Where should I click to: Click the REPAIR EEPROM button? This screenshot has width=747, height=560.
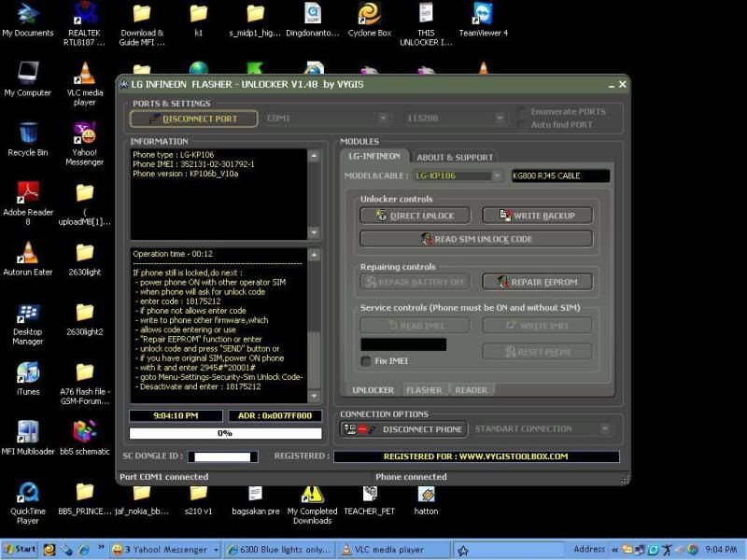click(x=538, y=282)
